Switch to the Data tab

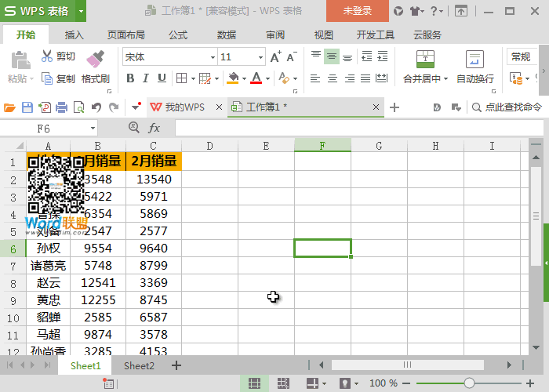226,35
